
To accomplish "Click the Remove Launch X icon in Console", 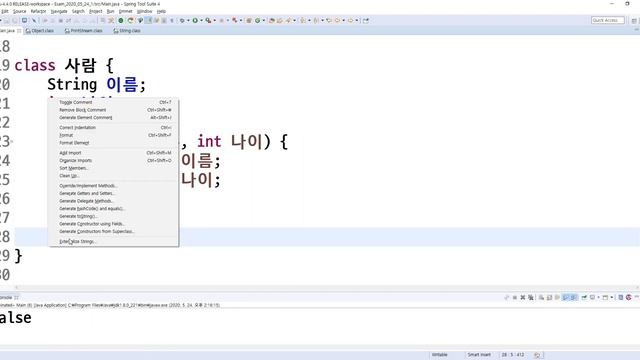I will click(522, 298).
